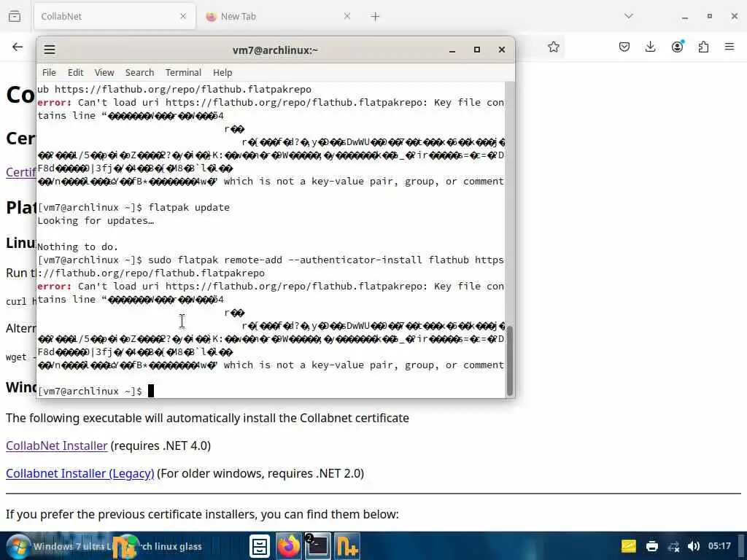The width and height of the screenshot is (747, 560).
Task: Open the orange N+ taskbar app
Action: [x=347, y=546]
